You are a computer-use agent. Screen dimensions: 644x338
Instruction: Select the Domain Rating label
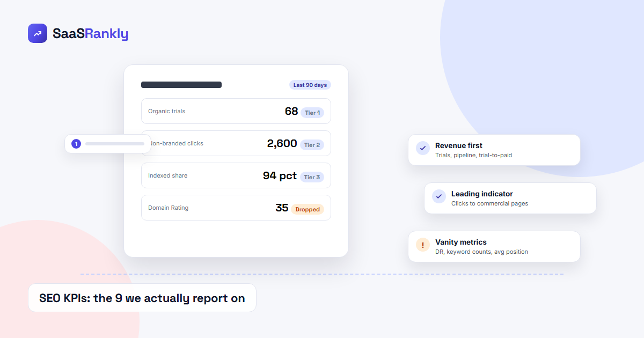169,208
